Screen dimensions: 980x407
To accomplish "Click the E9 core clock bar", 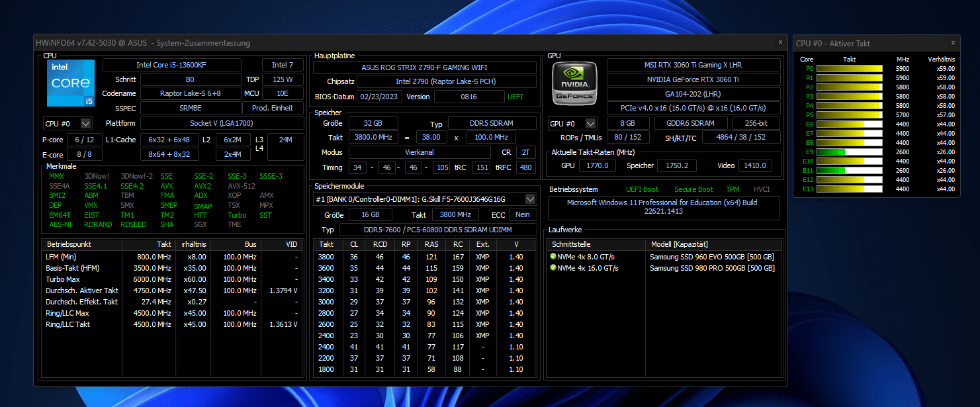I will [849, 152].
